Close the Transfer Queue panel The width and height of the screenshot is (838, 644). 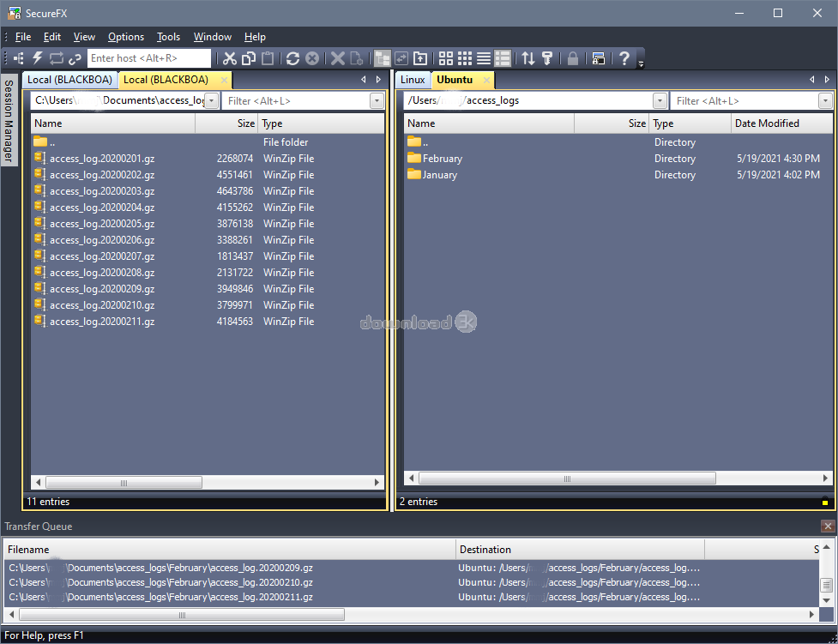828,527
